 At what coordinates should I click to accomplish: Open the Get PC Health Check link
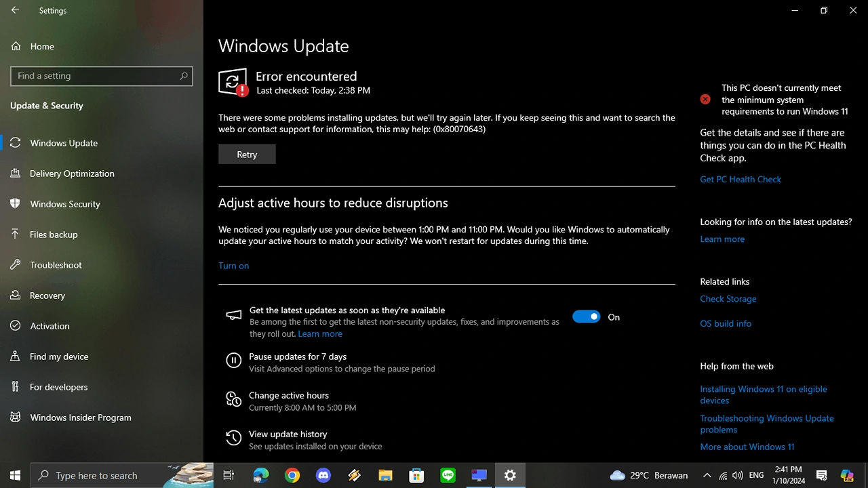(741, 179)
